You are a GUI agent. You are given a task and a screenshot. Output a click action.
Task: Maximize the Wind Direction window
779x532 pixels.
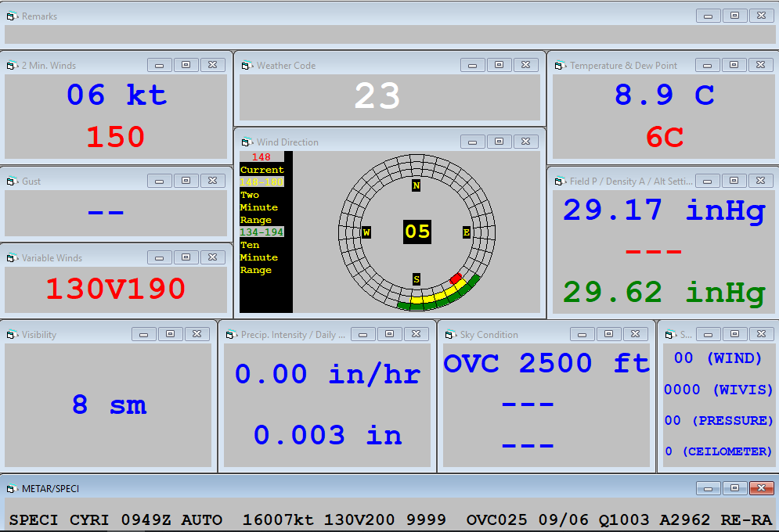[499, 142]
